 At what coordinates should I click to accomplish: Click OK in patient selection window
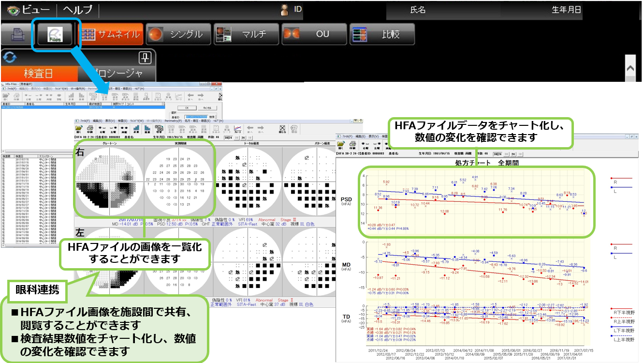click(x=187, y=108)
